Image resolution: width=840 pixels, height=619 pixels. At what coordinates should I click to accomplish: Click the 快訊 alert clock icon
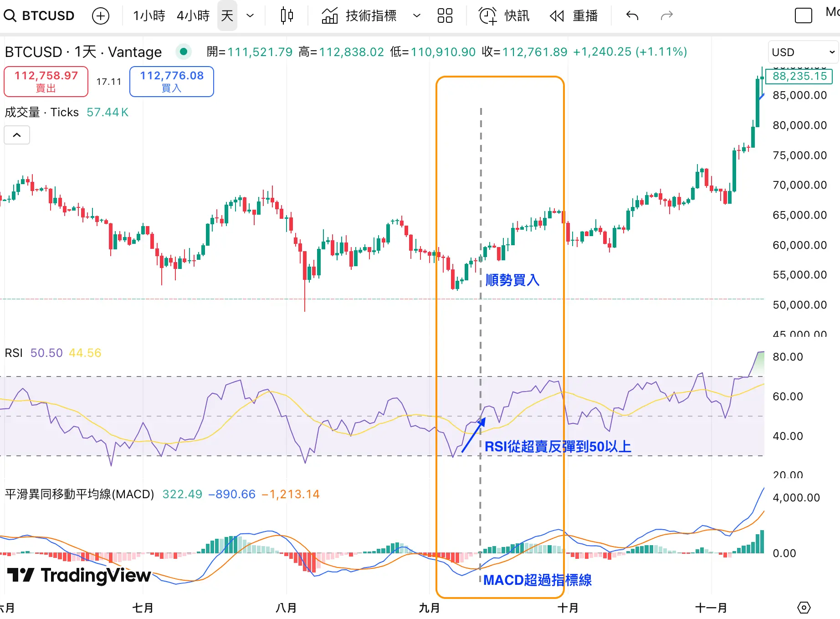point(487,16)
